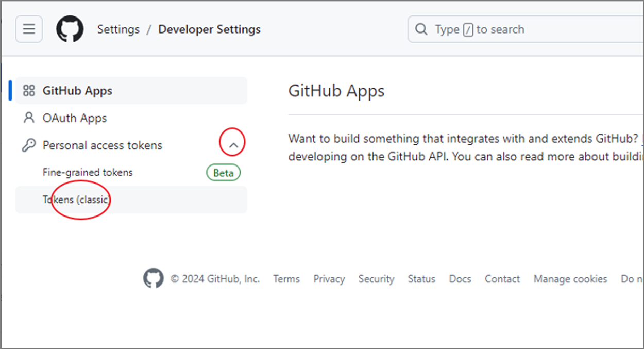Click the Beta badge next to Fine-grained tokens
Viewport: 644px width, 349px height.
click(223, 173)
